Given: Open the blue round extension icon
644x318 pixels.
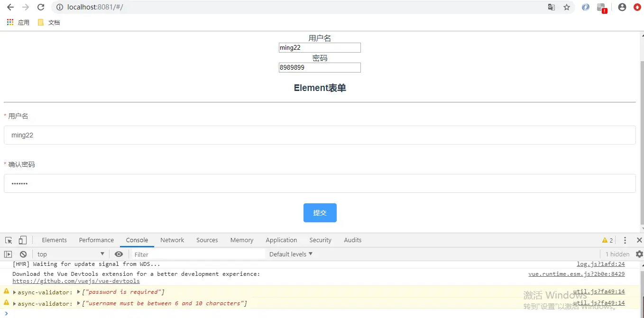Looking at the screenshot, I should [x=586, y=7].
